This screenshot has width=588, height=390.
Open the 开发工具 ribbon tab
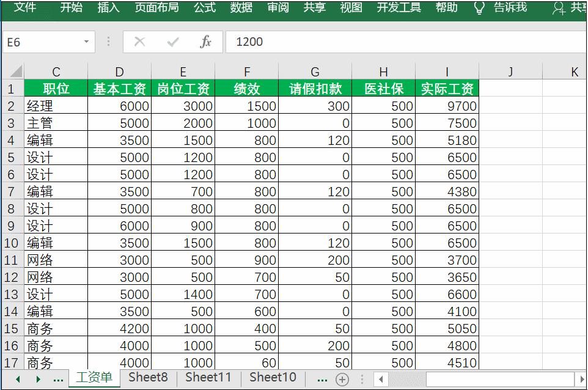(x=399, y=8)
